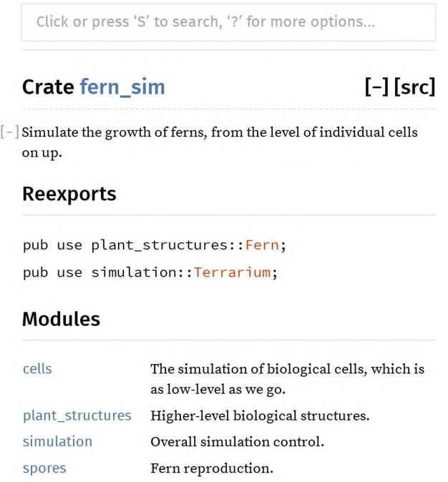Open the fern_sim crate title link
Image resolution: width=448 pixels, height=482 pixels.
coord(122,87)
